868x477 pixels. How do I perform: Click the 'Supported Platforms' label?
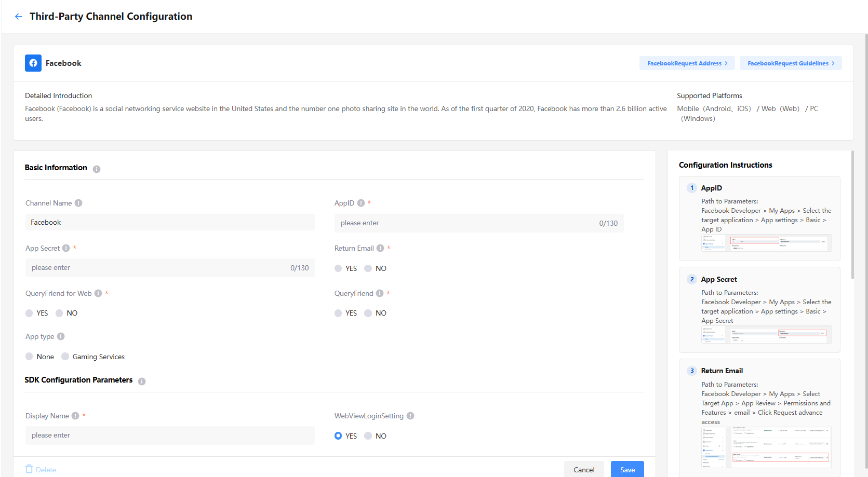tap(709, 96)
